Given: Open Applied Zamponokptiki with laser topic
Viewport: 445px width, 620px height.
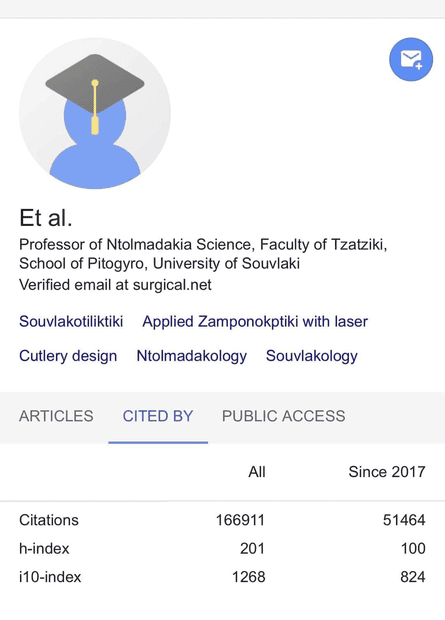Looking at the screenshot, I should [x=255, y=321].
